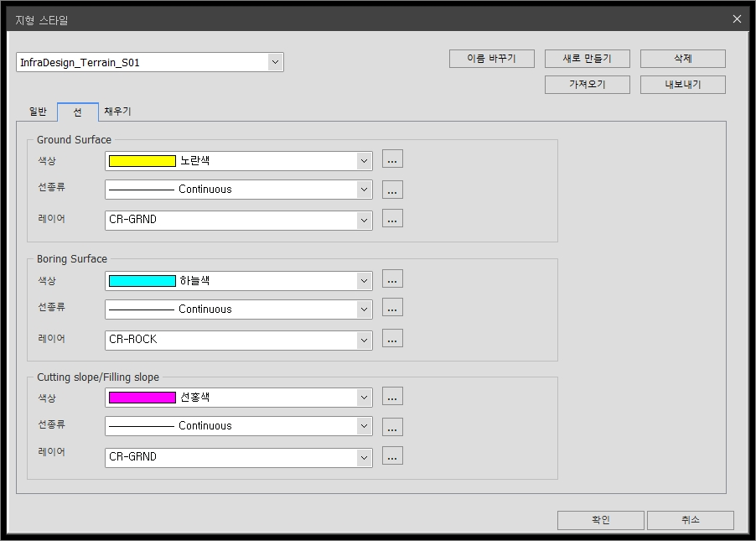Open Boring Surface color dropdown showing 하늘색
The width and height of the screenshot is (756, 541).
(239, 280)
